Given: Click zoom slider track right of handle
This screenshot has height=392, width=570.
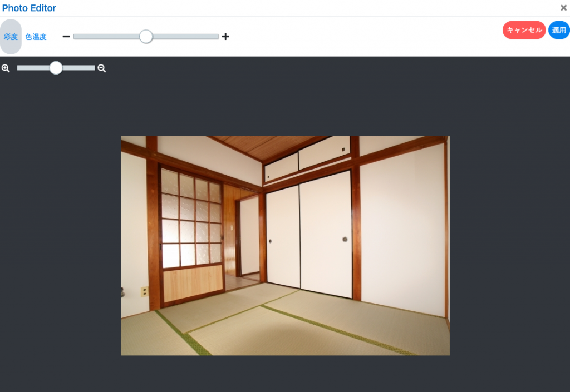Looking at the screenshot, I should tap(78, 68).
